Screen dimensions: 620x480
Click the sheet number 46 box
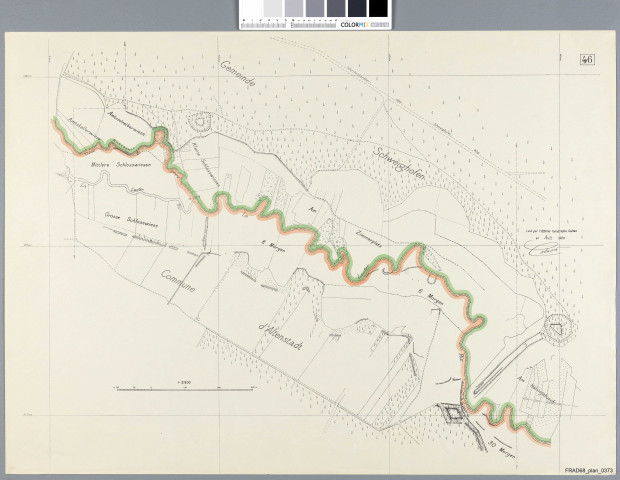pyautogui.click(x=586, y=59)
